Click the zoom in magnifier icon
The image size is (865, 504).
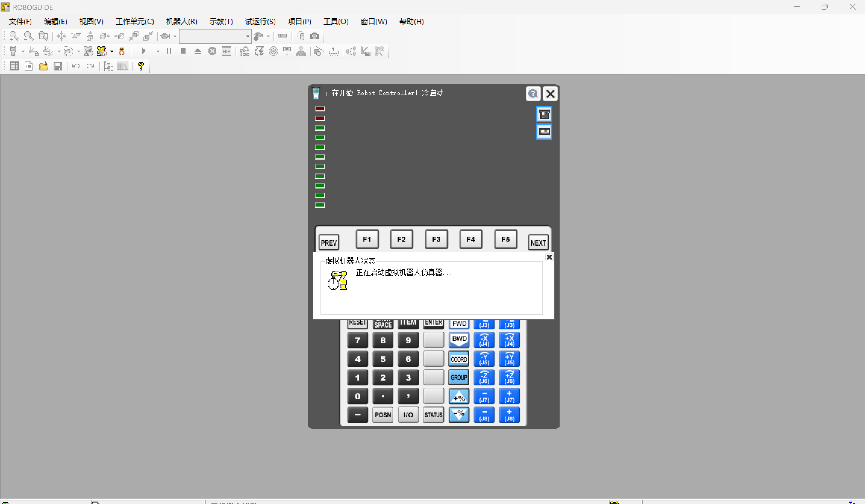pos(14,36)
